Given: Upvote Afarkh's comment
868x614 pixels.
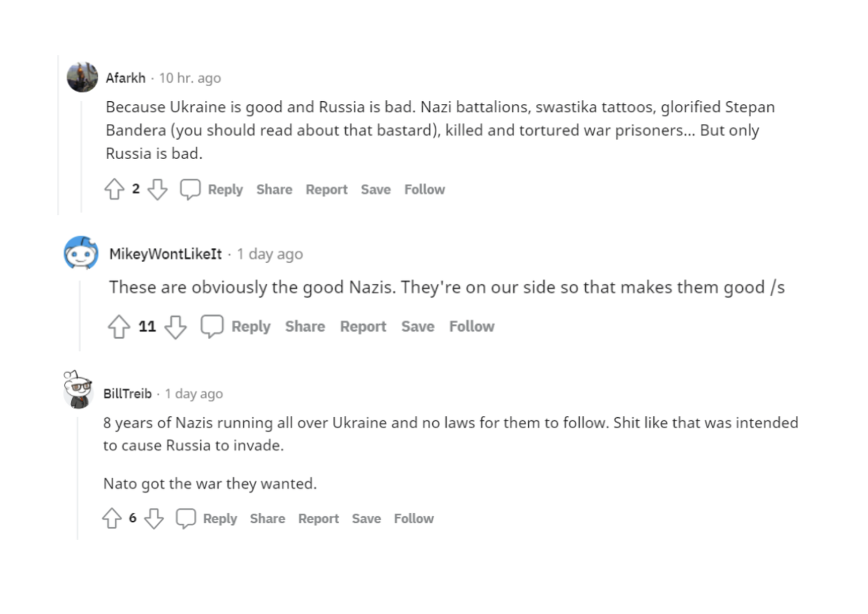Looking at the screenshot, I should click(114, 189).
